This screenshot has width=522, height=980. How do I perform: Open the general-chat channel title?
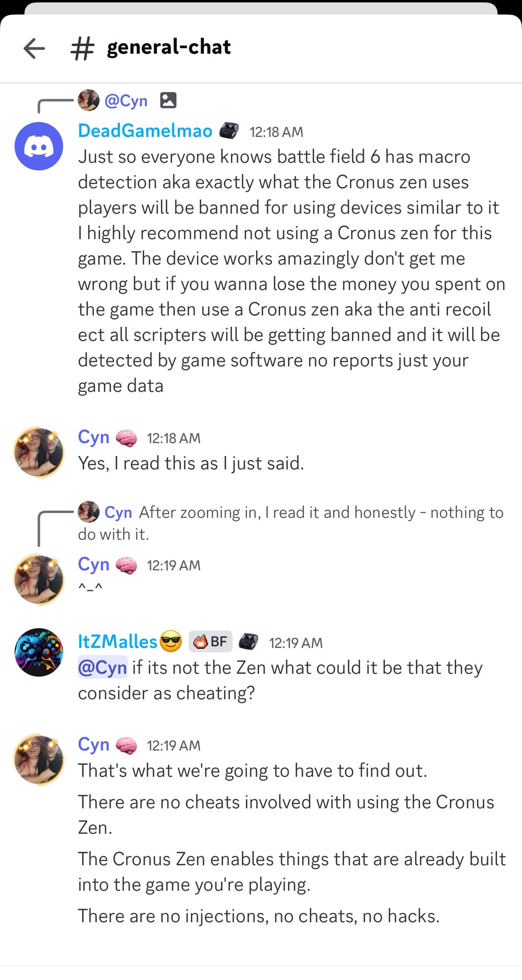(x=169, y=47)
